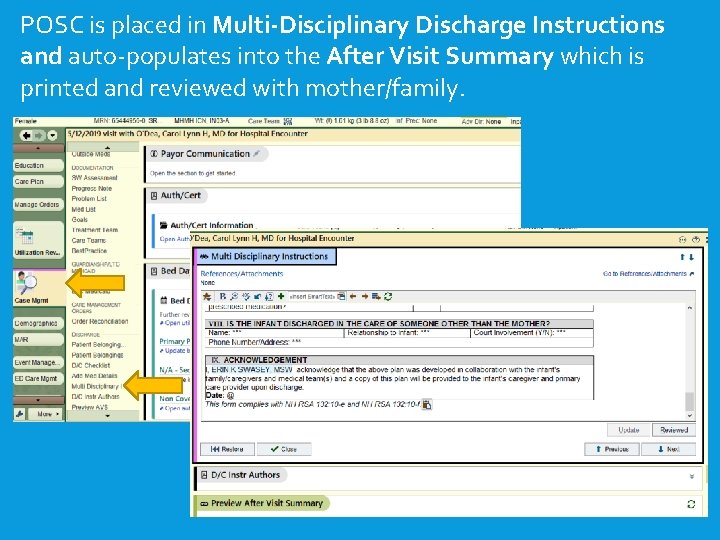Open the navigation history dropdown arrow
The width and height of the screenshot is (720, 540).
(x=52, y=135)
